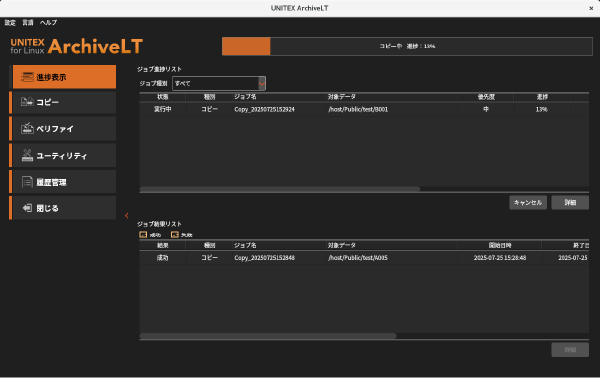Open the ジョブ種別 dropdown showing すべて

[x=219, y=83]
